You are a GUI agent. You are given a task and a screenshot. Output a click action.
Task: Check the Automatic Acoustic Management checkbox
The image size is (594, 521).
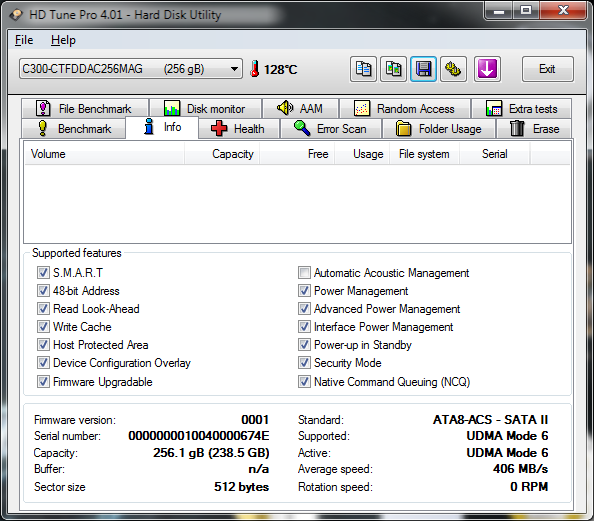(x=304, y=272)
